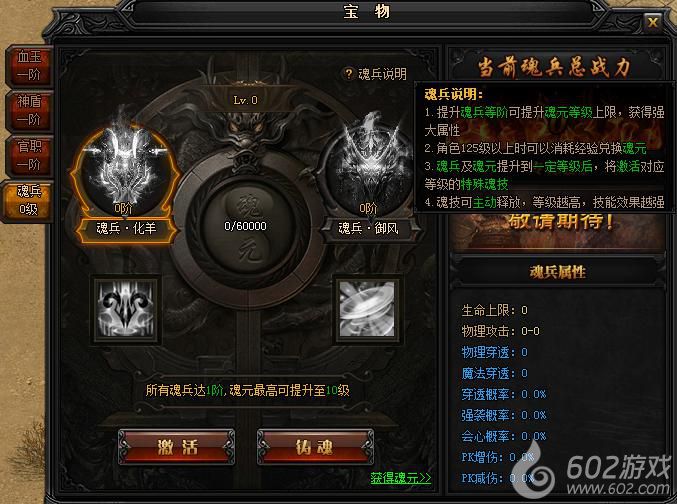The height and width of the screenshot is (504, 677).
Task: Click the 魂兵说明 help text
Action: [382, 74]
